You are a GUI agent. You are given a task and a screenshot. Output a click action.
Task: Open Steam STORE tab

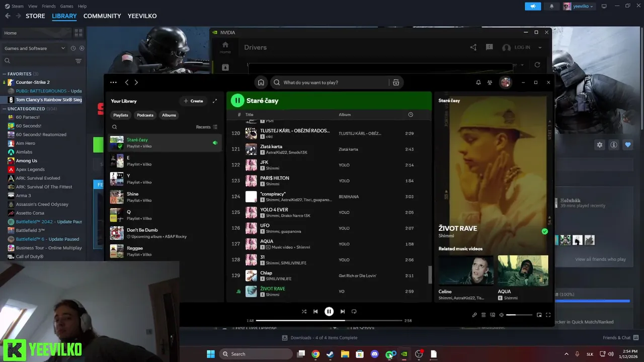tap(35, 16)
